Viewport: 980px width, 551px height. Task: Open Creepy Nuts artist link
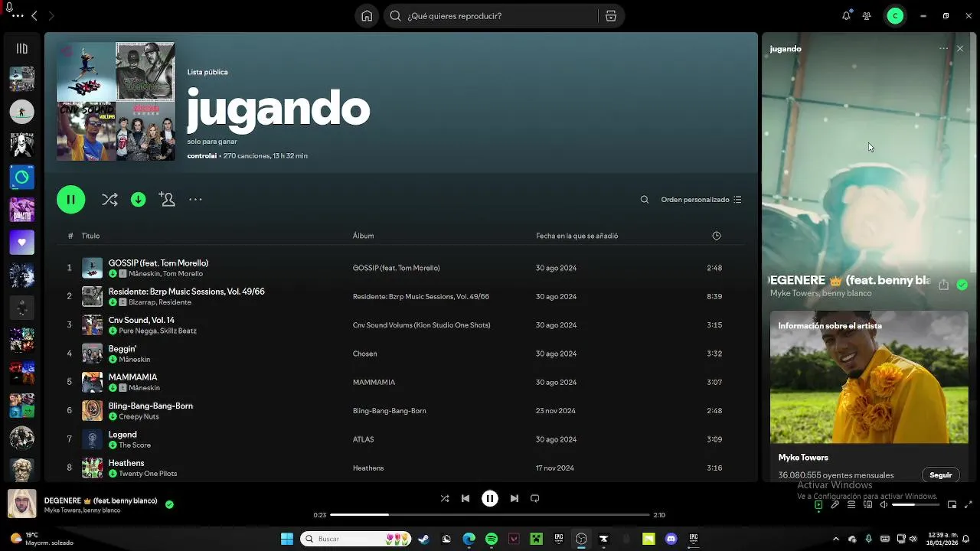click(x=139, y=417)
